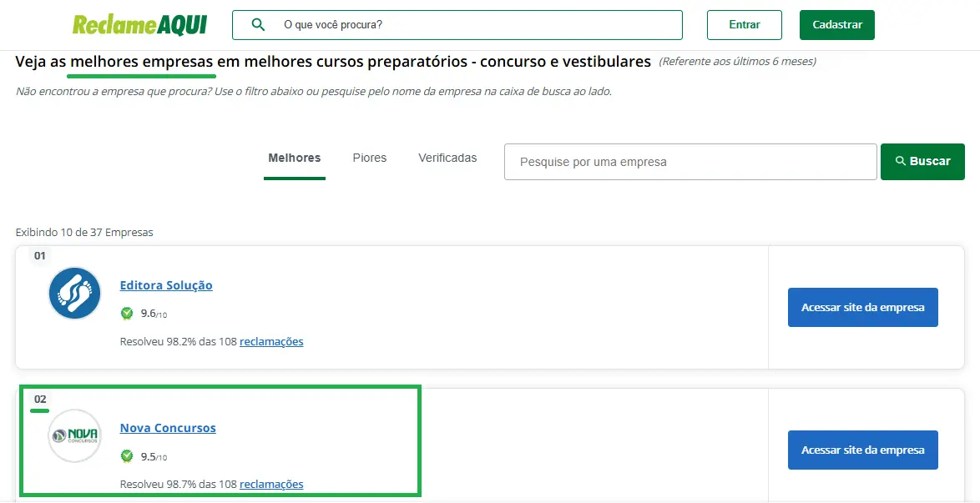Open the reclamações link under Editora Solução

271,341
